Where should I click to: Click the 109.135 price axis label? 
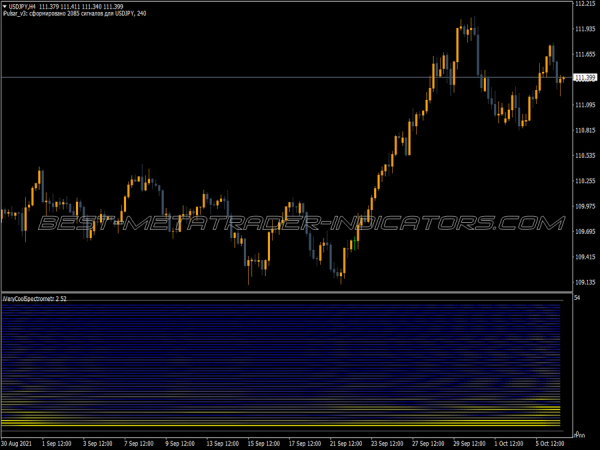585,282
